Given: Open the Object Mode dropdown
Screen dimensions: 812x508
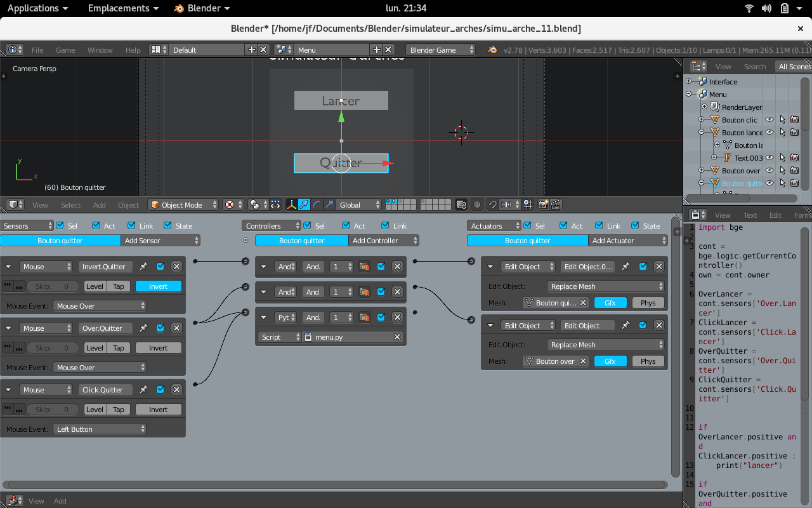Looking at the screenshot, I should [x=183, y=204].
